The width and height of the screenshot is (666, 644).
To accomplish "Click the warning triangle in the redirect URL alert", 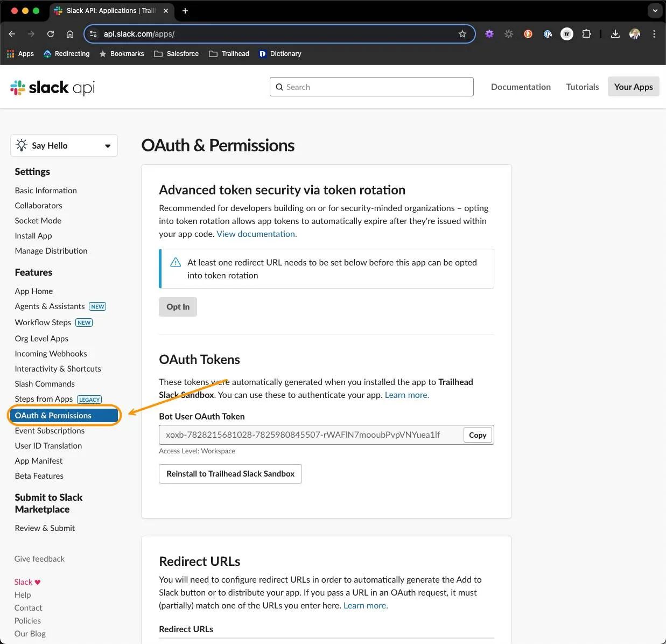I will click(175, 262).
